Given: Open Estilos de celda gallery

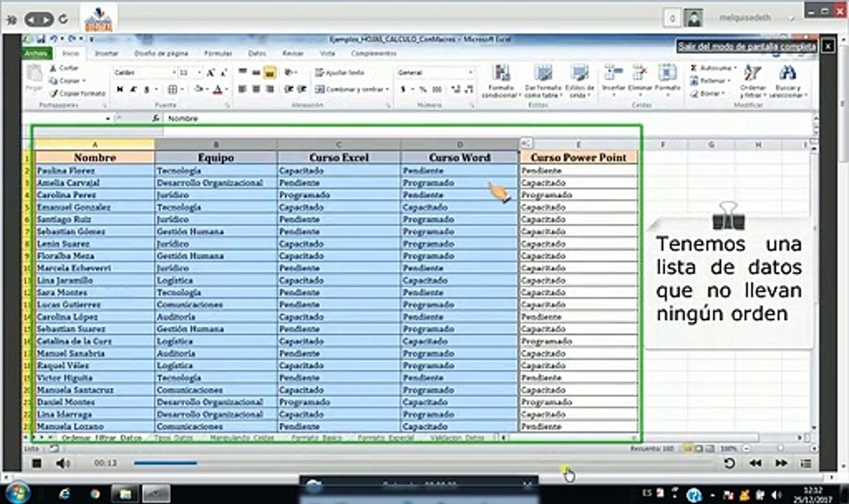Looking at the screenshot, I should pyautogui.click(x=579, y=81).
